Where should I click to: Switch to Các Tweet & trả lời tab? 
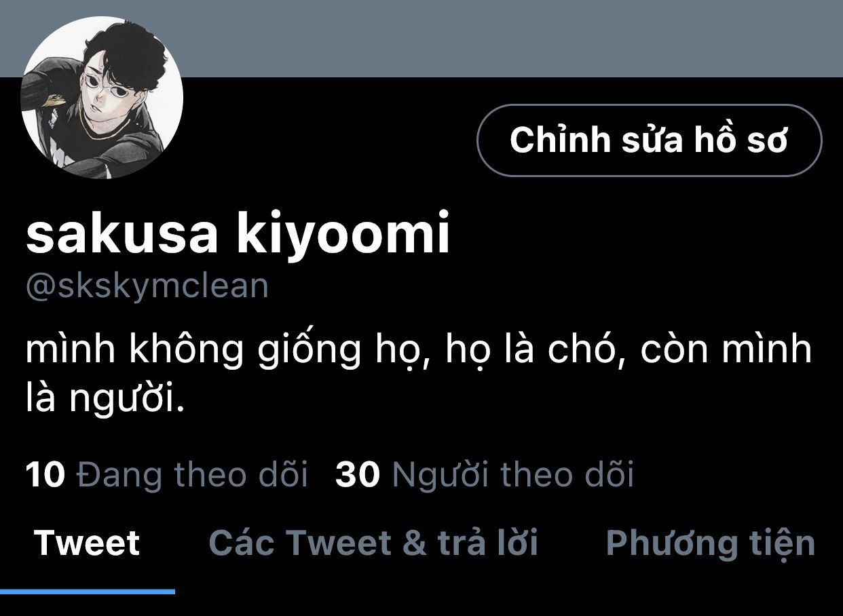pyautogui.click(x=373, y=543)
